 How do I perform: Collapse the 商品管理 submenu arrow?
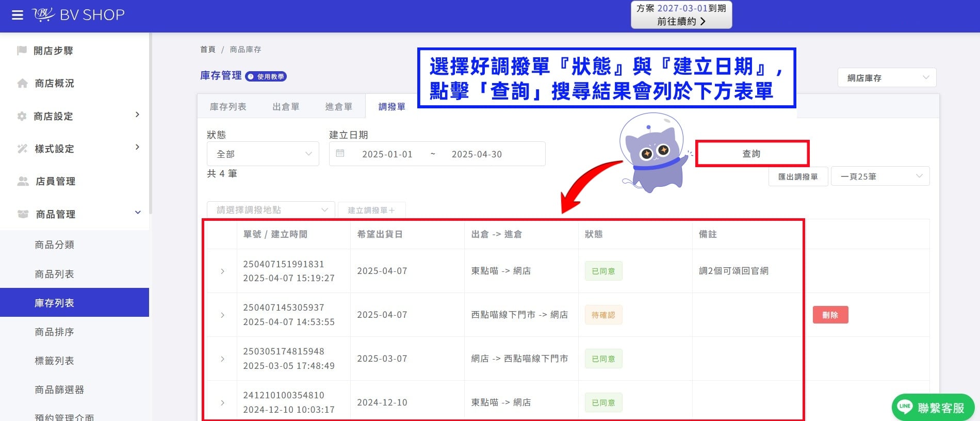[138, 213]
